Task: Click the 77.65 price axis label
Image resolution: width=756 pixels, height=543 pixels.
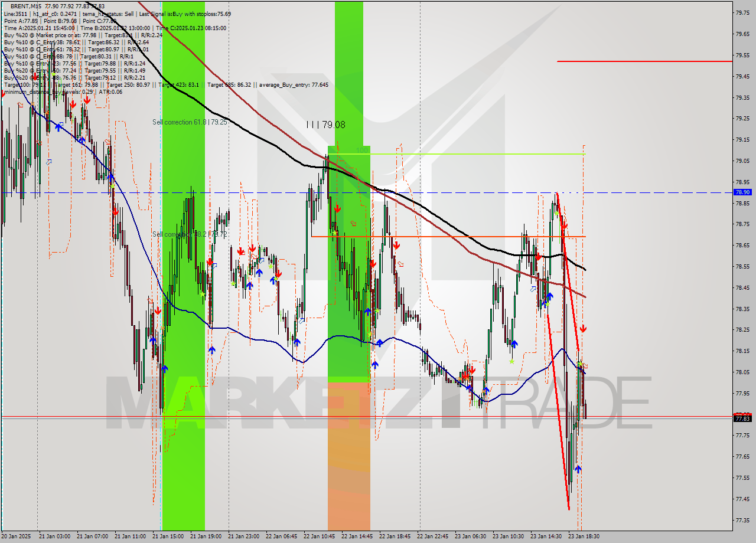Action: (742, 456)
